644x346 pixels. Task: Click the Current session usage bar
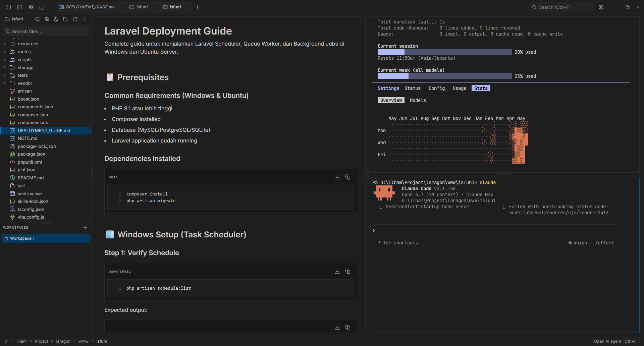(445, 52)
